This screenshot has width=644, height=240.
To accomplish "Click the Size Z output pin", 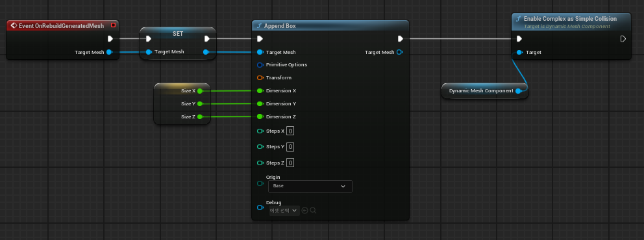I will click(x=199, y=116).
